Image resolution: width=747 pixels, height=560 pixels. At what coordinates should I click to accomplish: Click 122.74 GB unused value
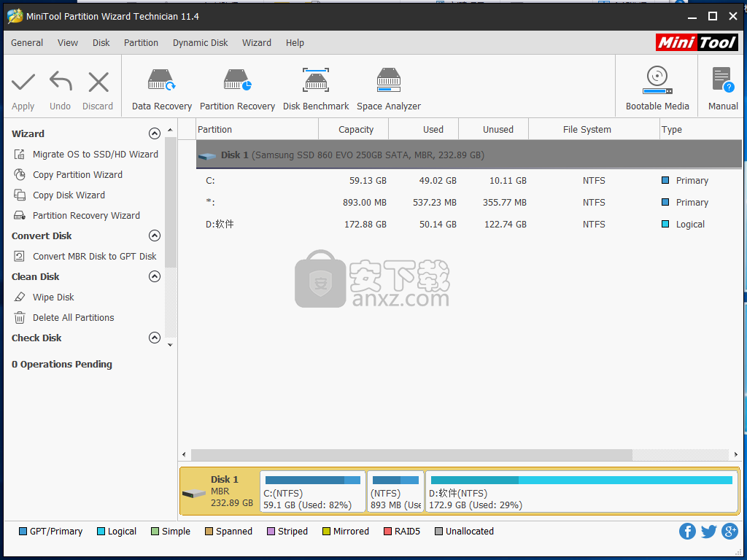[506, 225]
